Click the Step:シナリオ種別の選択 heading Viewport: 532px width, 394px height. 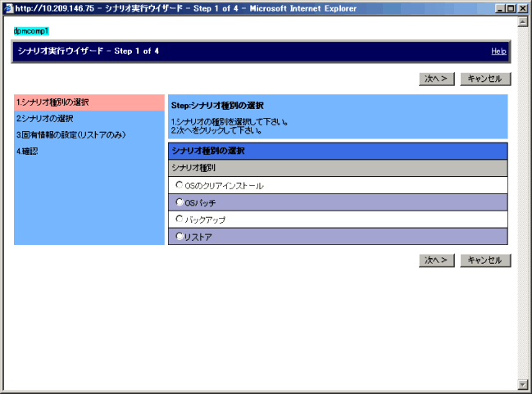click(x=217, y=106)
